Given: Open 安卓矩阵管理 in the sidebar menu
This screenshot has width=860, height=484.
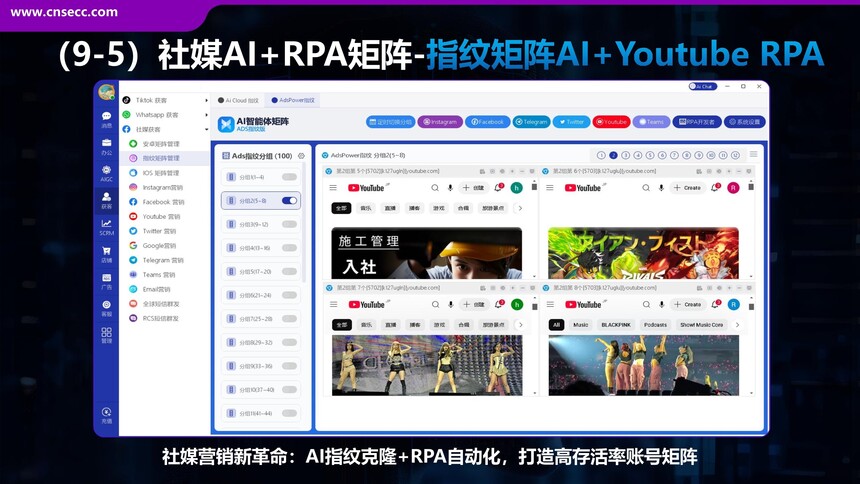Looking at the screenshot, I should coord(161,144).
